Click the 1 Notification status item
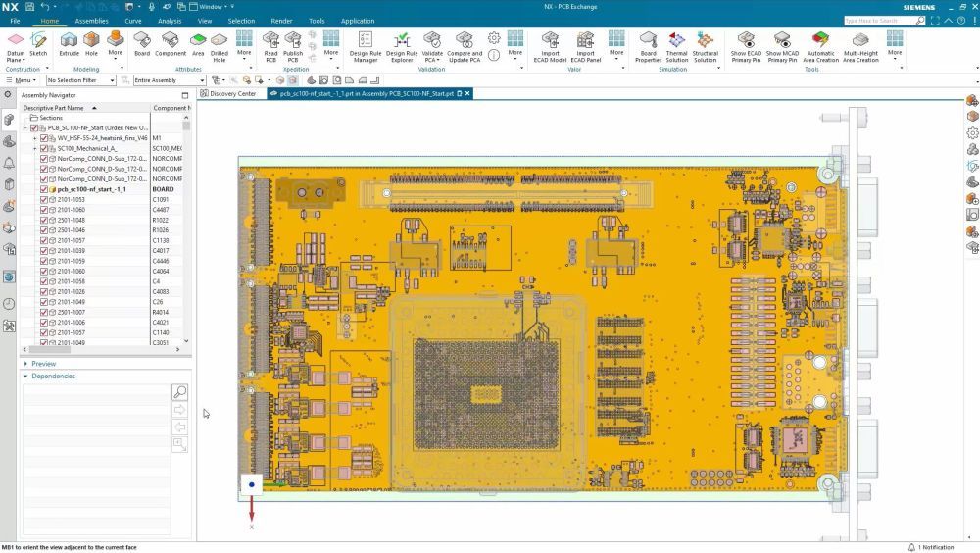Viewport: 980px width, 553px height. [x=931, y=547]
